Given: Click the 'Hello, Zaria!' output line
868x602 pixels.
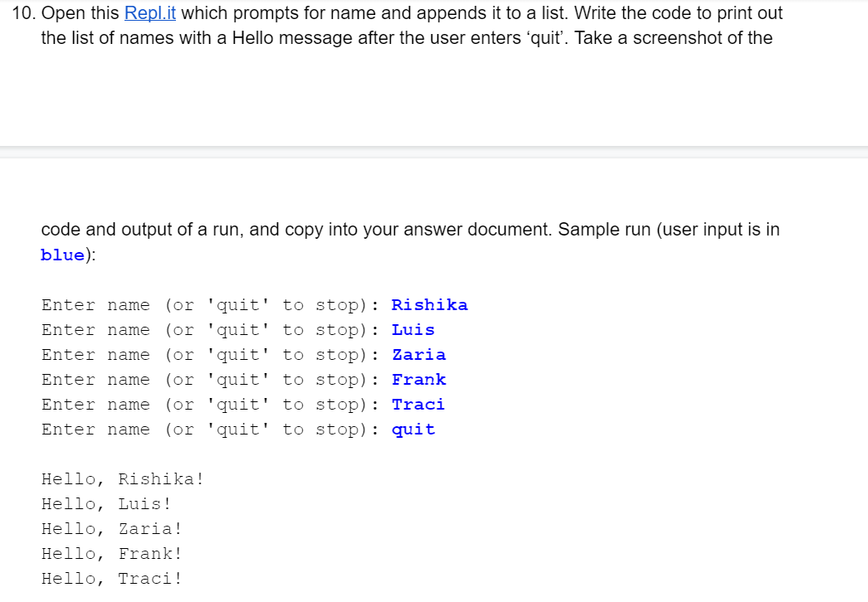Looking at the screenshot, I should [x=112, y=529].
